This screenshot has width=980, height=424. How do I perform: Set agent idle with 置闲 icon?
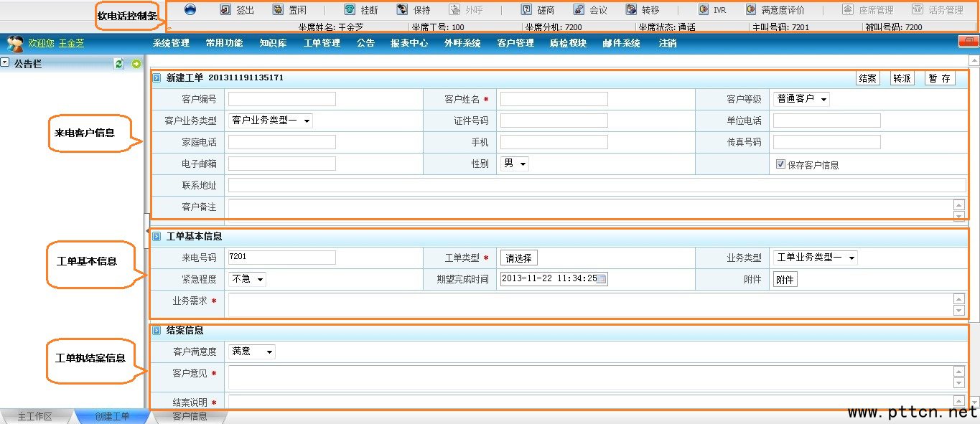click(278, 10)
